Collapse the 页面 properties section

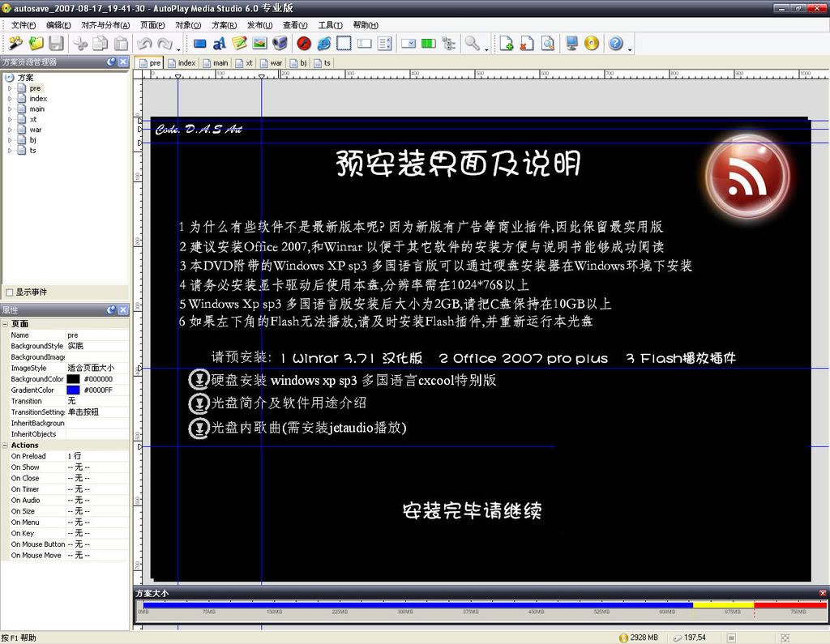(x=6, y=324)
